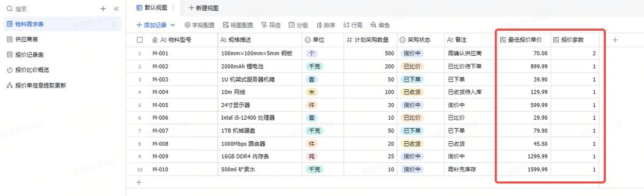The width and height of the screenshot is (644, 196).
Task: Collapse the sidebar with double-chevron icon
Action: (x=116, y=9)
